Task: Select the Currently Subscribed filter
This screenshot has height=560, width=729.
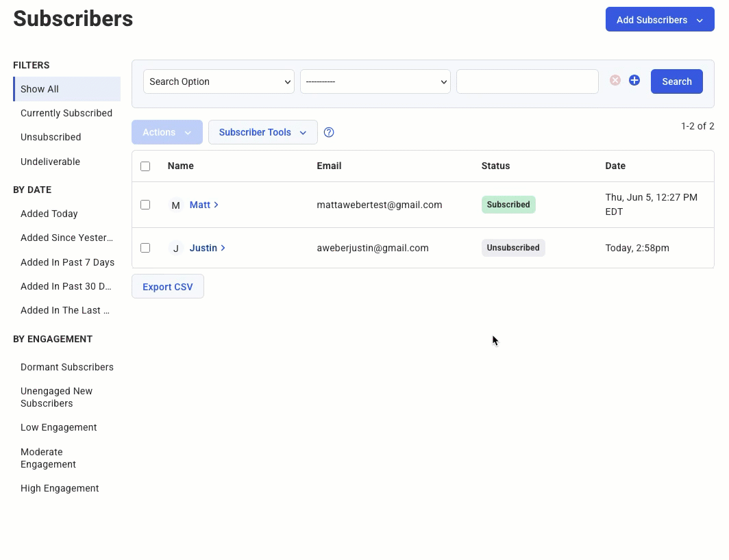Action: point(66,113)
